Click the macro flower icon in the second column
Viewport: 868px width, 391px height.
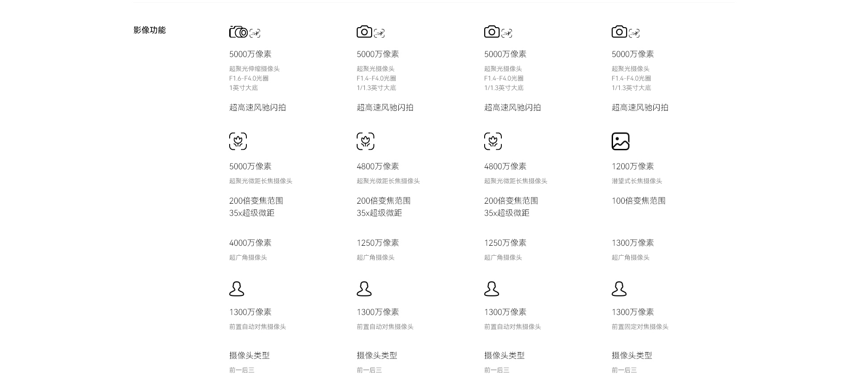pyautogui.click(x=365, y=141)
